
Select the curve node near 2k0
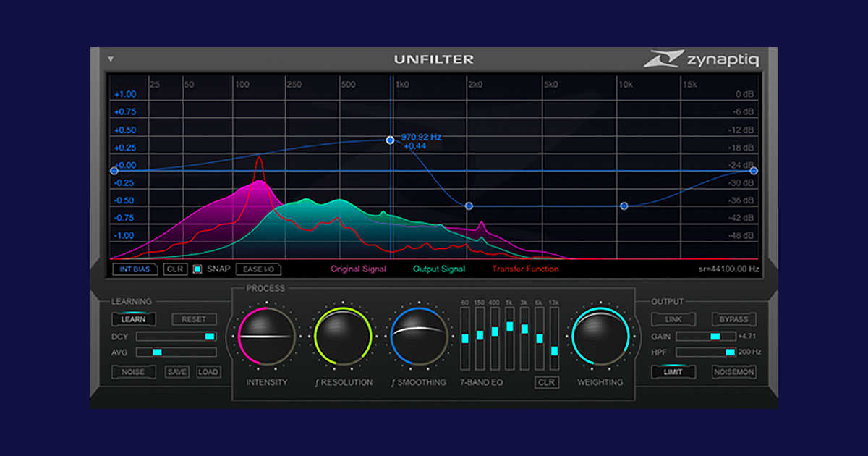tap(469, 206)
